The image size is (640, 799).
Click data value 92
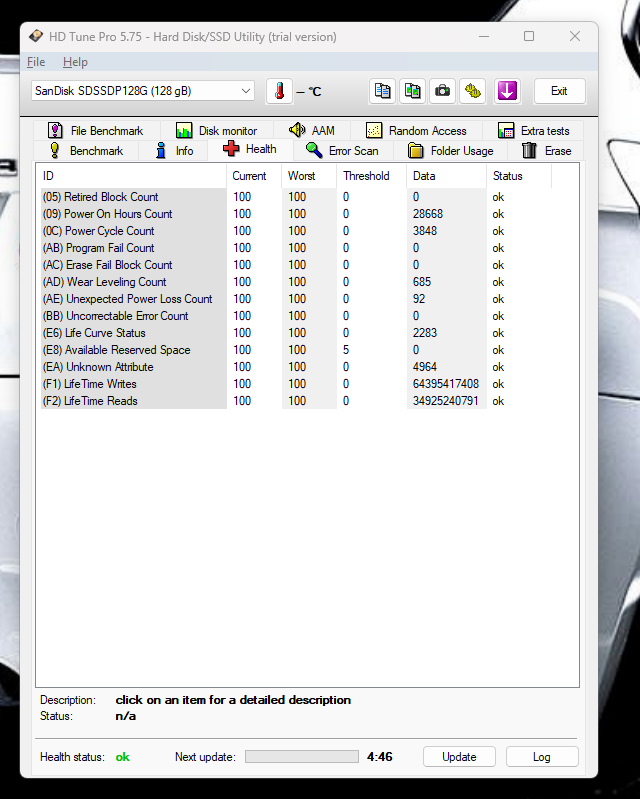(419, 299)
